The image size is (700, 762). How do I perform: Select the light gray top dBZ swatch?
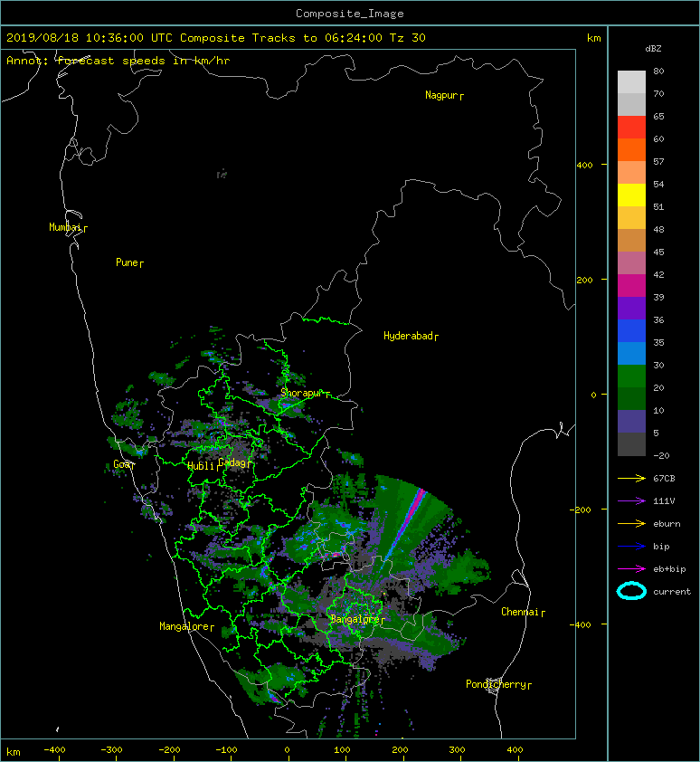click(x=631, y=82)
